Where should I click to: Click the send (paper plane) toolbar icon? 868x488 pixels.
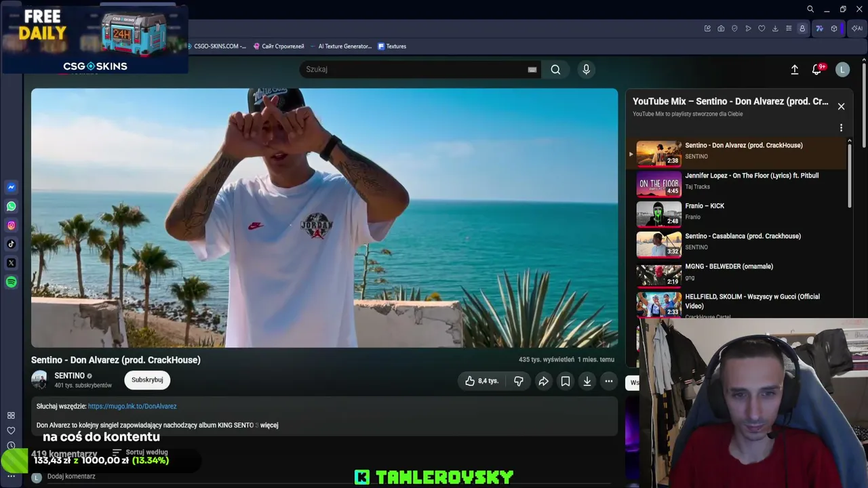[748, 28]
